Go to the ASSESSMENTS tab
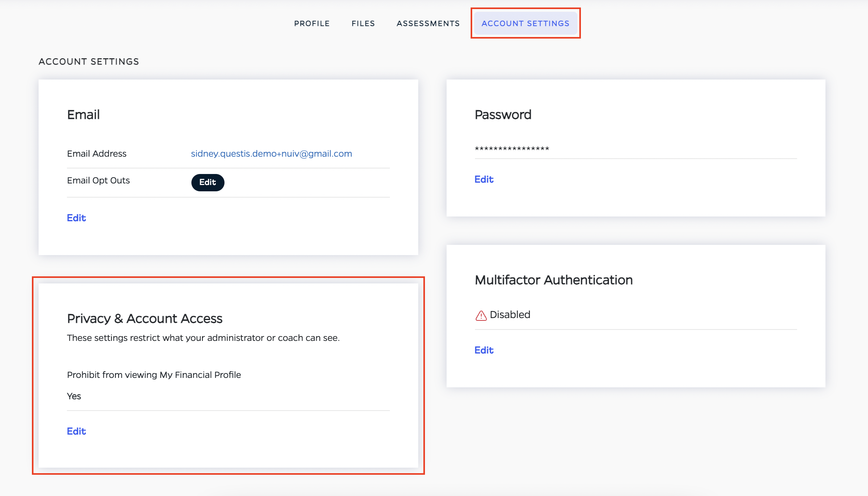Screen dimensions: 868x496 pos(428,24)
